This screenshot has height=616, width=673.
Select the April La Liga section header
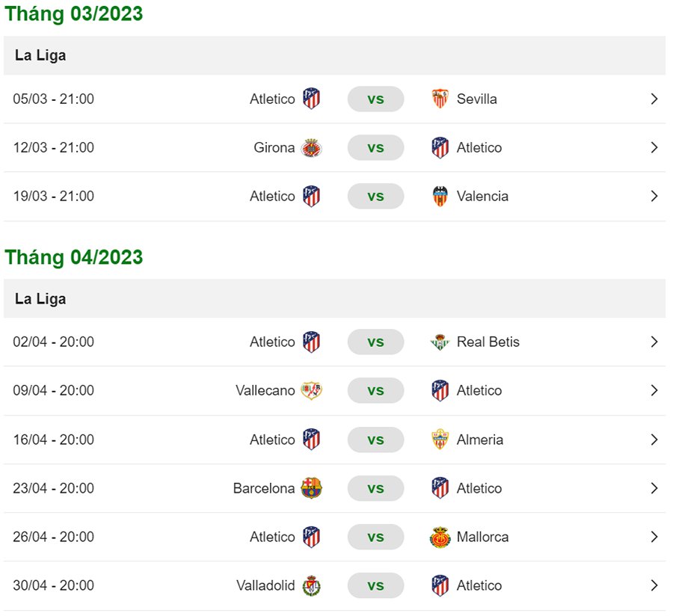[40, 299]
